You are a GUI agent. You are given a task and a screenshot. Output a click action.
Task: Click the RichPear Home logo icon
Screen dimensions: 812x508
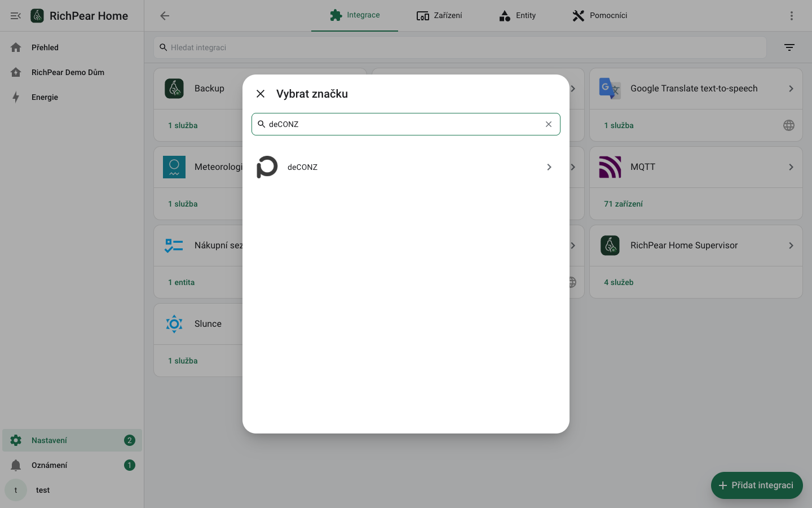[x=37, y=16]
